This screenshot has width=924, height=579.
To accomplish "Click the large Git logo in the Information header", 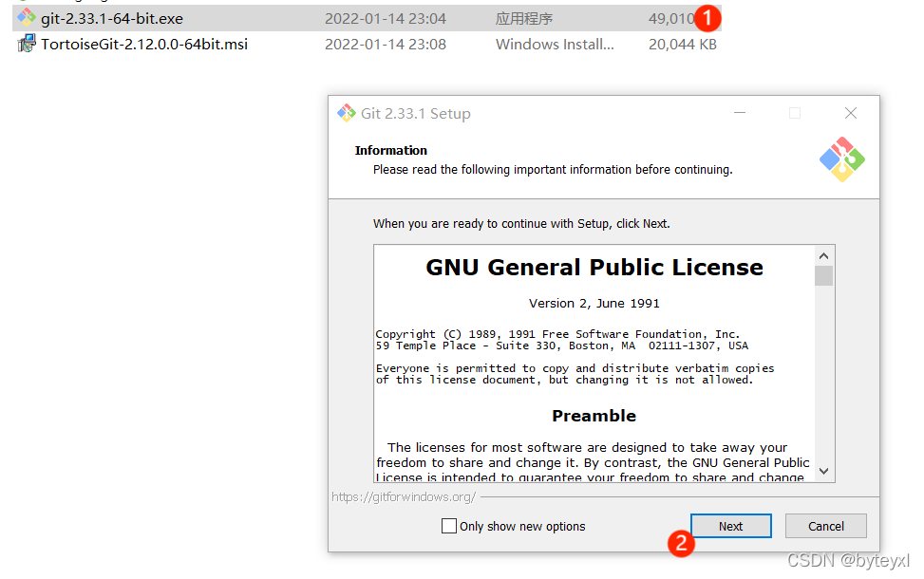I will [842, 159].
